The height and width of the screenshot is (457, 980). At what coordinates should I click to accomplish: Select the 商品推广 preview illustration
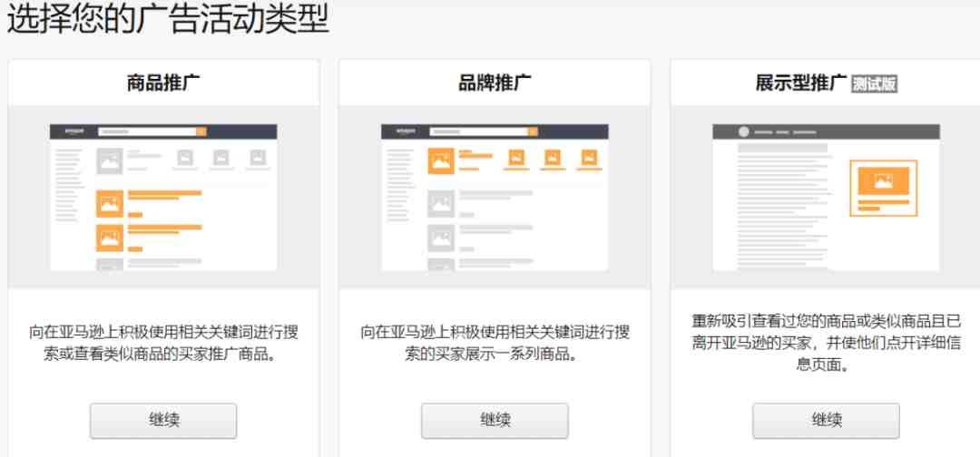tap(163, 198)
